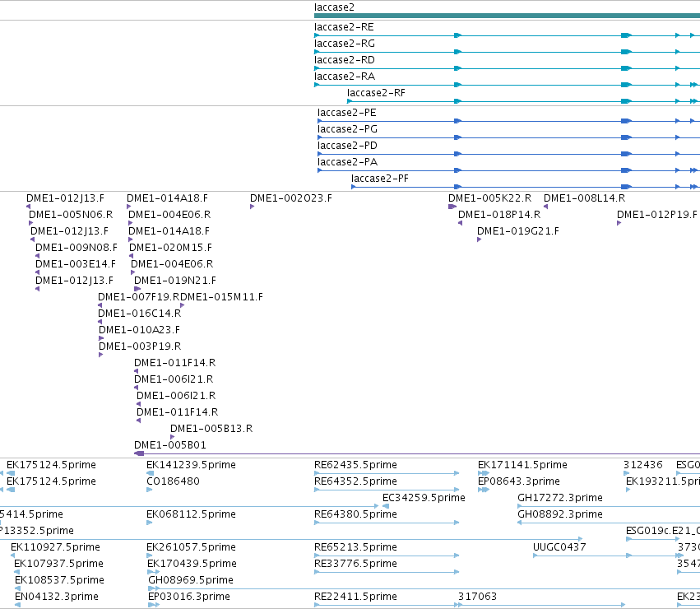Click the DME1-020M15.F feature label
Viewport: 700px width, 609px height.
pyautogui.click(x=170, y=248)
